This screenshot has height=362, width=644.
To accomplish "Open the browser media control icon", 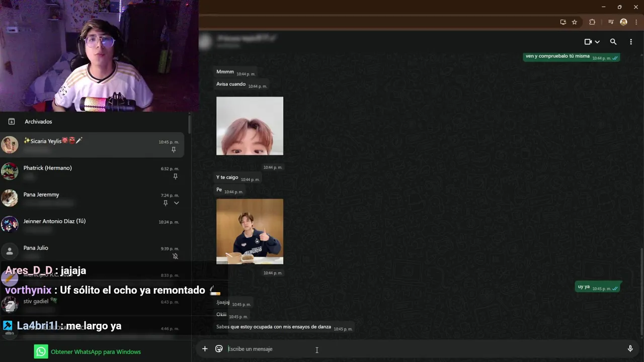I will (x=611, y=22).
